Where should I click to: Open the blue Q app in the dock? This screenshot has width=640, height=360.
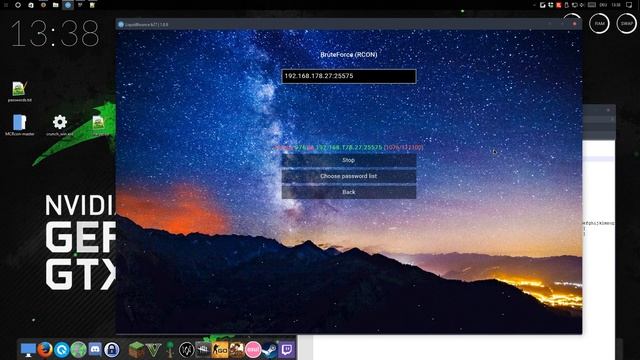[x=62, y=350]
